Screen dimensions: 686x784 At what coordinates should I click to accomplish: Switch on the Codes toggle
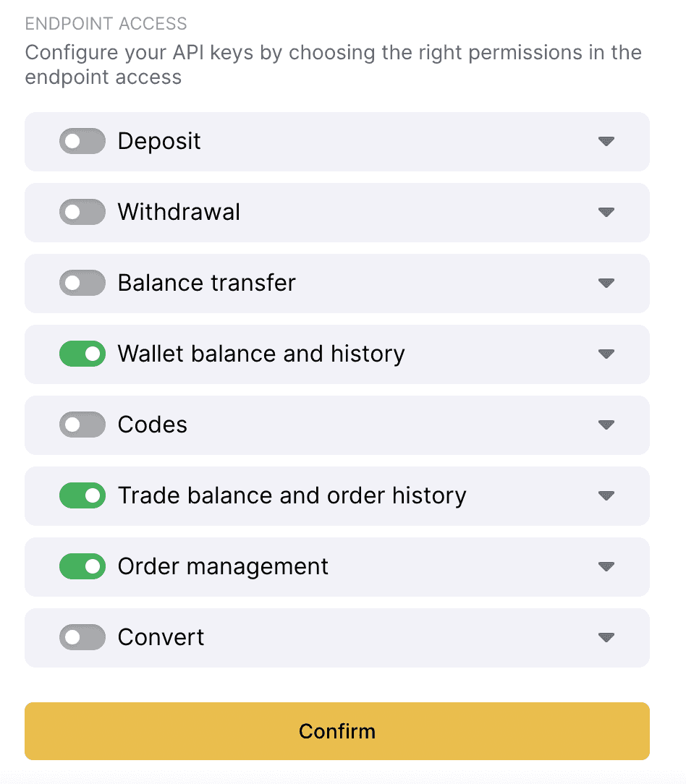[x=82, y=425]
